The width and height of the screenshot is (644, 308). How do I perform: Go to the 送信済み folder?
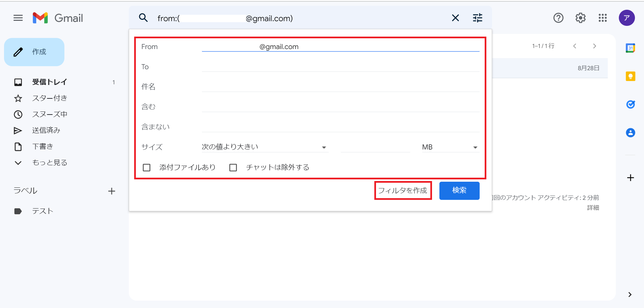pos(46,131)
